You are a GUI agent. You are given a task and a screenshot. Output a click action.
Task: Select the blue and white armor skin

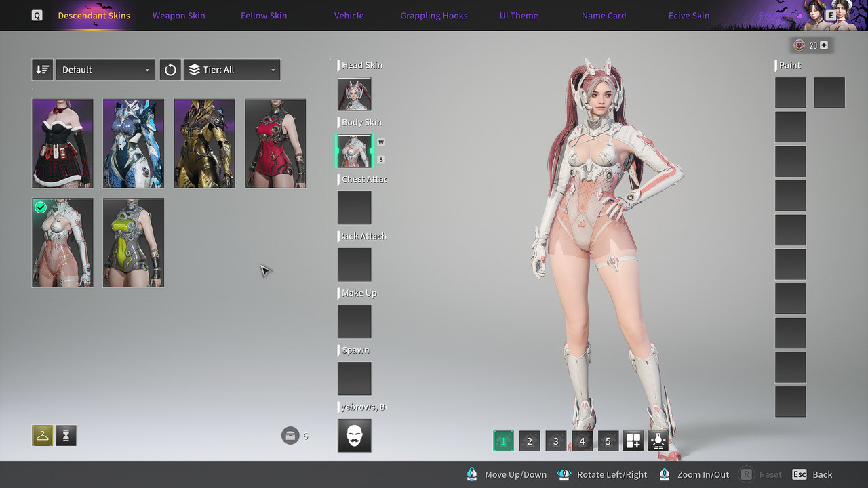(134, 144)
